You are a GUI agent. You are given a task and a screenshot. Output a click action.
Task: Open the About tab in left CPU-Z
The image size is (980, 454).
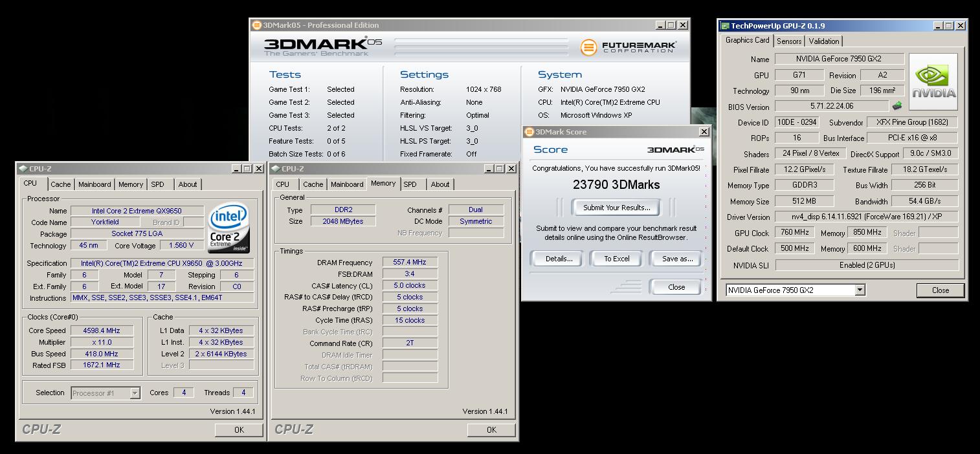[188, 184]
